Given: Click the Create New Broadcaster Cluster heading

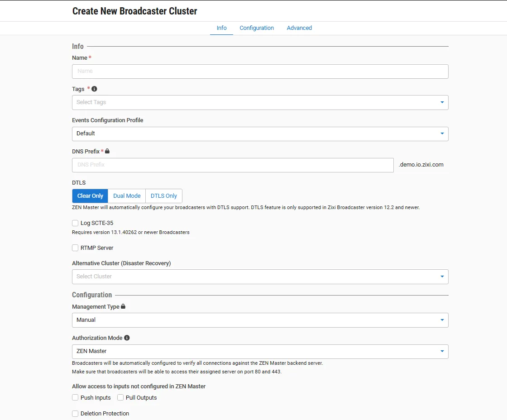Looking at the screenshot, I should tap(134, 11).
